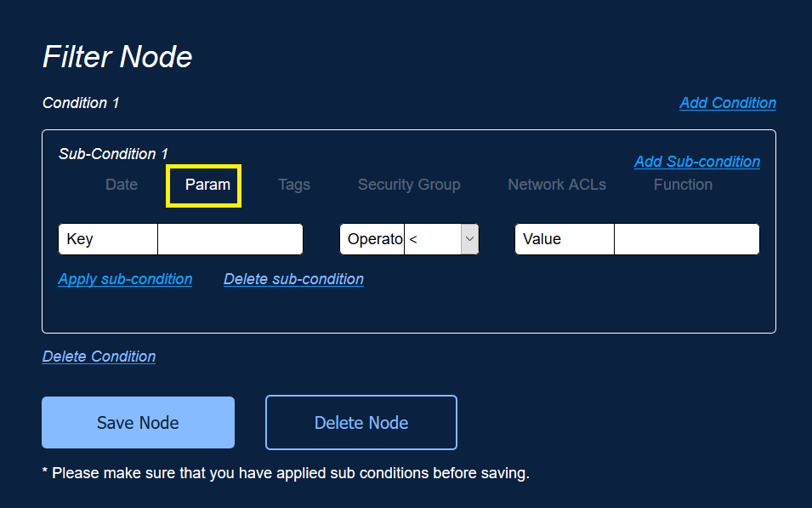
Task: Switch to the Security Group tab
Action: click(409, 185)
